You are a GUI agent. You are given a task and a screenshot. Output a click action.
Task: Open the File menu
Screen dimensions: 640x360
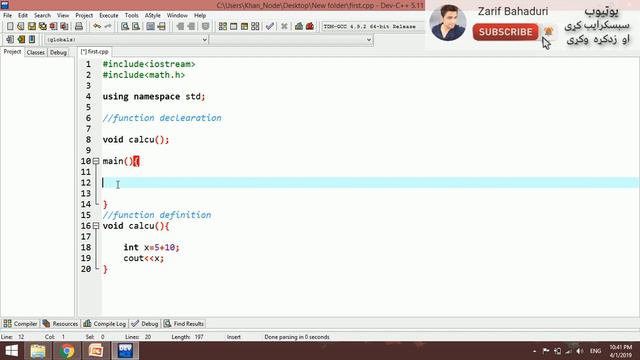7,15
